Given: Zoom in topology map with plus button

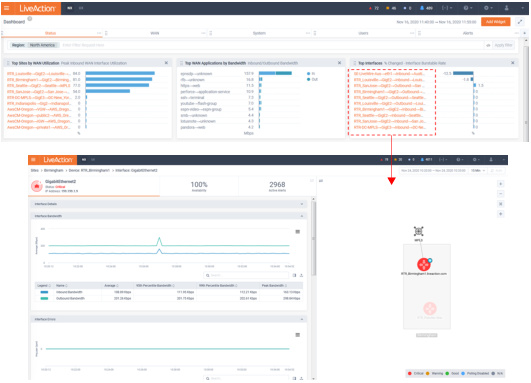Looking at the screenshot, I should (501, 184).
